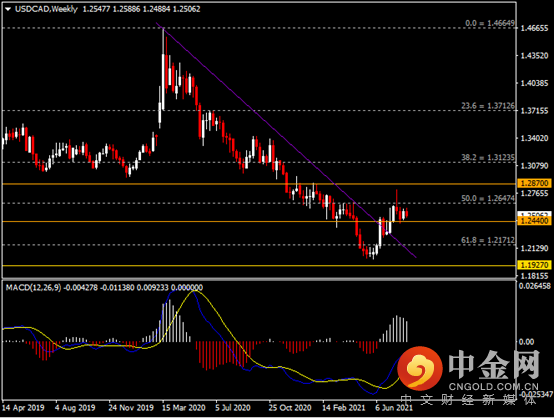The height and width of the screenshot is (418, 554).
Task: Click the 61.8 = 1.21712 Fibonacci label
Action: coord(488,240)
